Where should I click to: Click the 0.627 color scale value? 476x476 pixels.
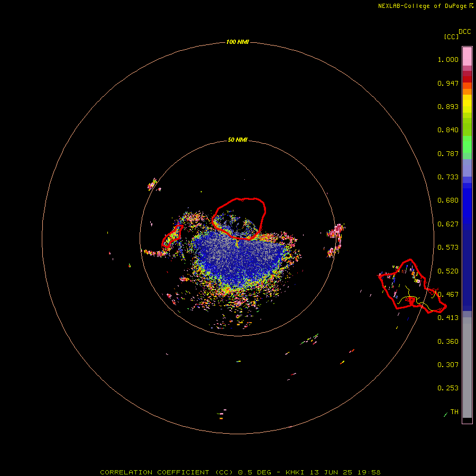pos(448,224)
